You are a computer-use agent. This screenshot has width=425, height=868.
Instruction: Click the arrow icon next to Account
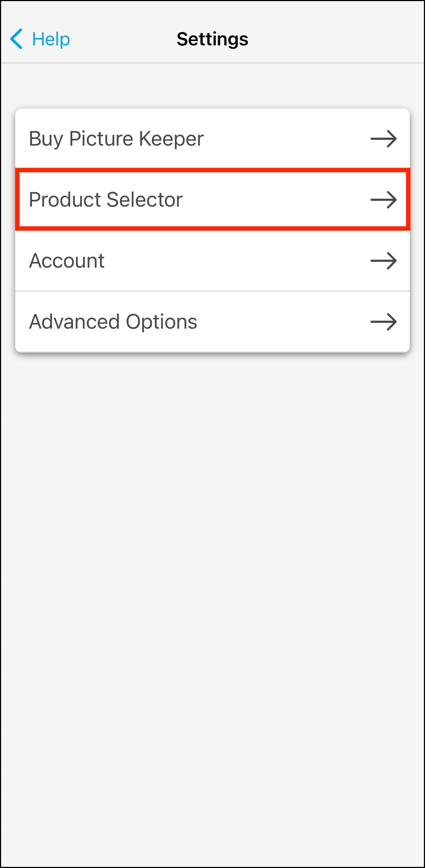click(x=383, y=260)
